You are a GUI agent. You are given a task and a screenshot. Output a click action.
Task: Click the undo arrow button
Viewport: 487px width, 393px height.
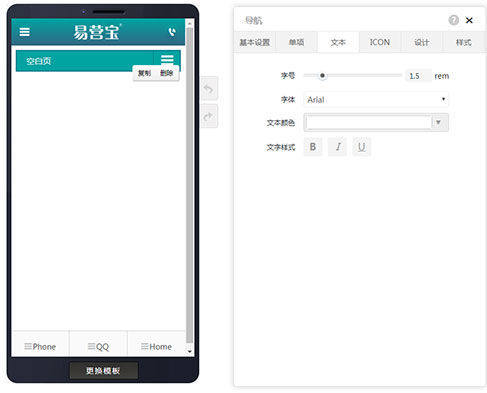(209, 89)
